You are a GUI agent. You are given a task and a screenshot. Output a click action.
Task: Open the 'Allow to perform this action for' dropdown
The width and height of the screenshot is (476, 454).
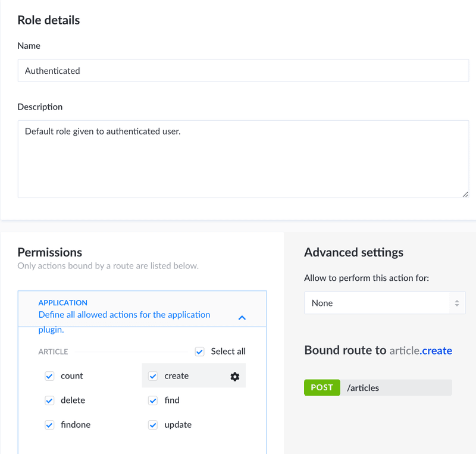click(x=384, y=303)
